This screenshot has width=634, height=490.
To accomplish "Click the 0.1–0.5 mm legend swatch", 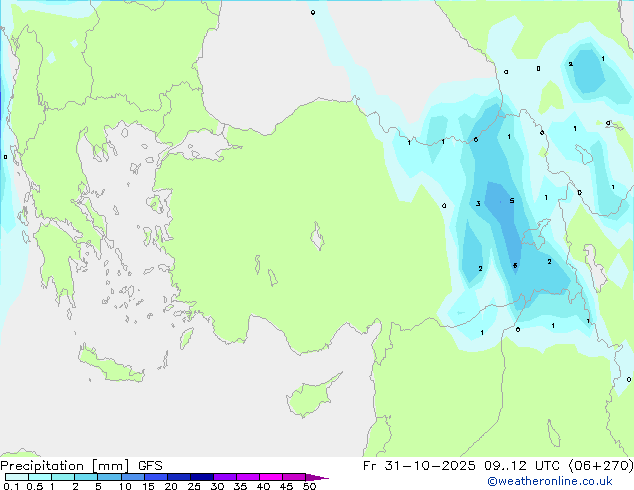I will (x=17, y=477).
